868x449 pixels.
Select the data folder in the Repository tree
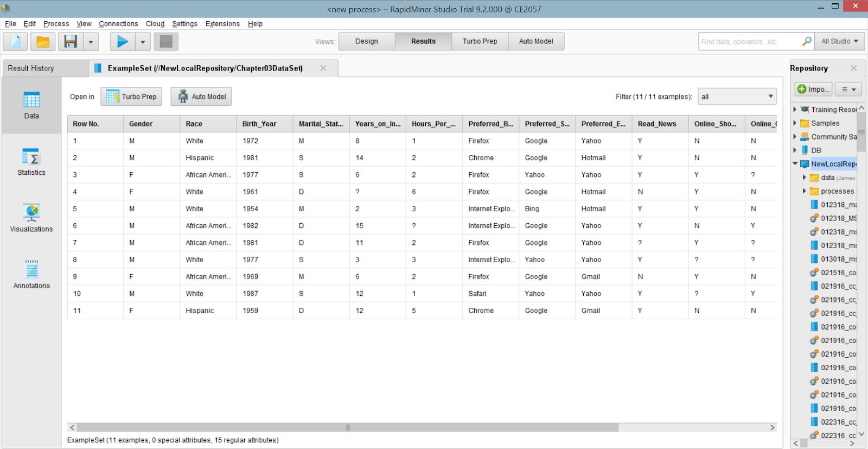(832, 178)
